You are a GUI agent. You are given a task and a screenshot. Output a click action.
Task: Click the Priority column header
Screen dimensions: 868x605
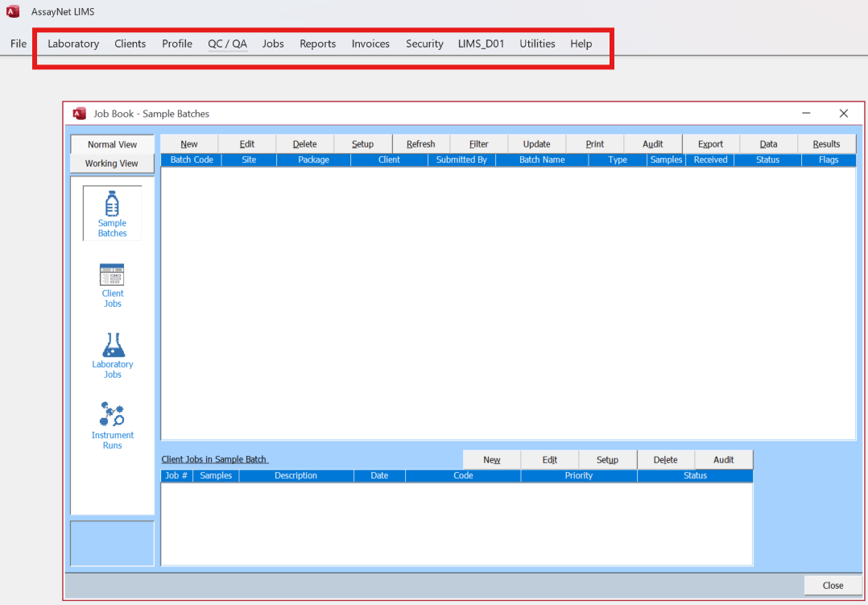579,475
